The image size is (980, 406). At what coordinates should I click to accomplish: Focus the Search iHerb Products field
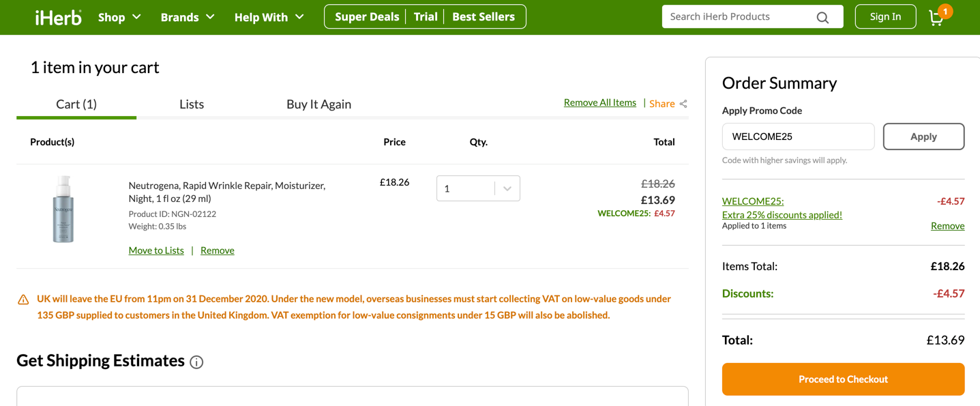click(x=740, y=16)
